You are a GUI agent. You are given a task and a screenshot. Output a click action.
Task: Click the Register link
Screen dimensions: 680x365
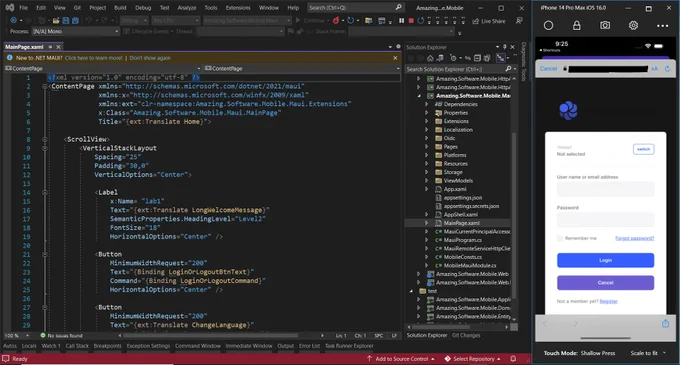tap(608, 301)
